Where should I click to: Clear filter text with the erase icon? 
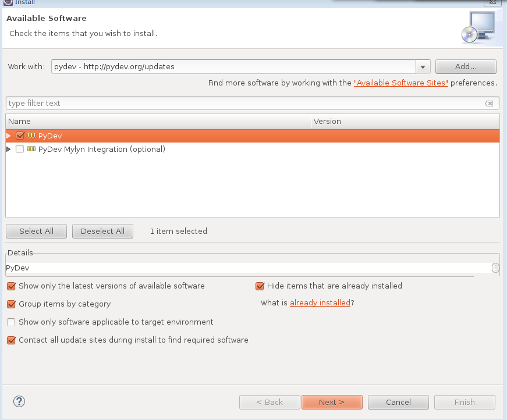[x=489, y=104]
